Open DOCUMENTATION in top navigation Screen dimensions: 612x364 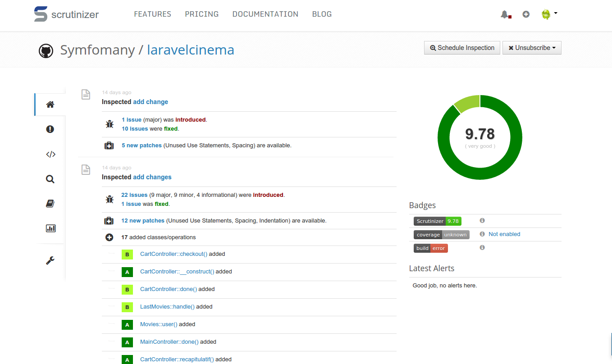click(265, 14)
